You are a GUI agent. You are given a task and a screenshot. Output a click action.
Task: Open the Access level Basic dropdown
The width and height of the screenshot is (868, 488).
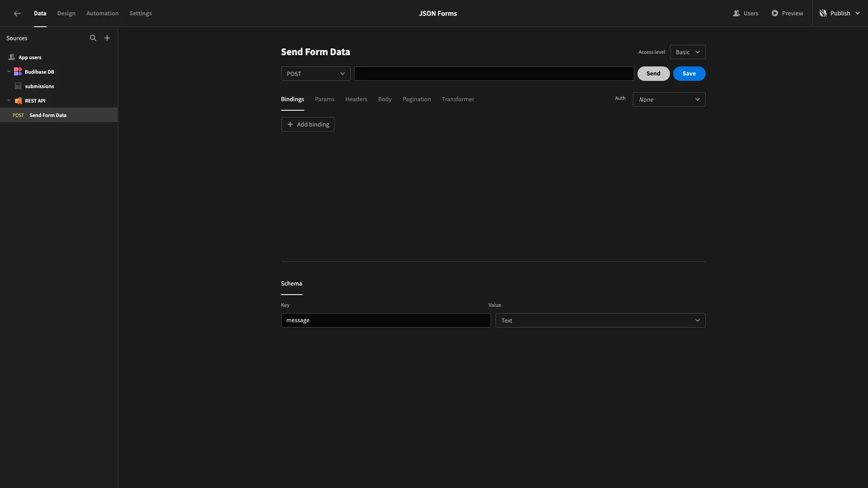pos(688,52)
